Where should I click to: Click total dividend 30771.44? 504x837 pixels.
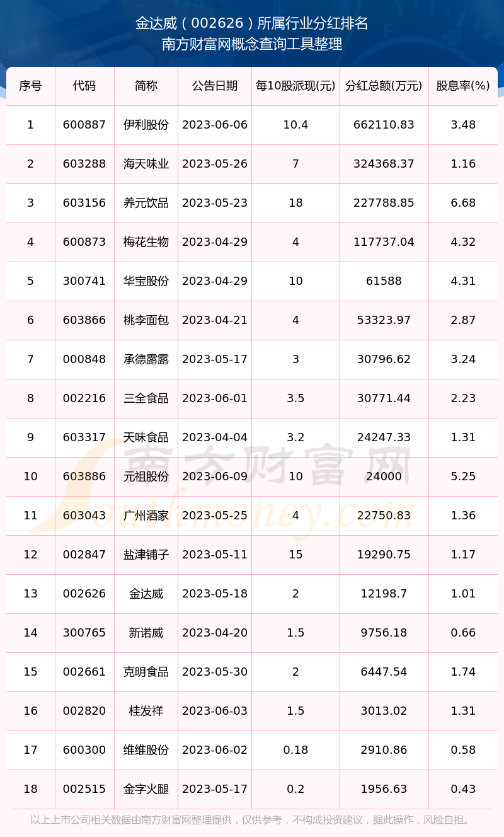(384, 398)
